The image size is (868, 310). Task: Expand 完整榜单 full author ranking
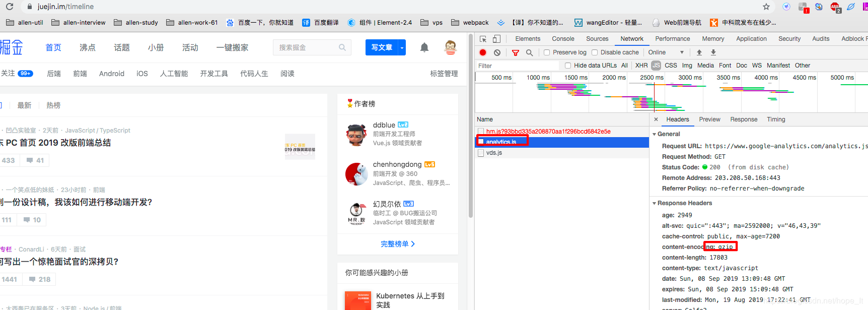398,244
